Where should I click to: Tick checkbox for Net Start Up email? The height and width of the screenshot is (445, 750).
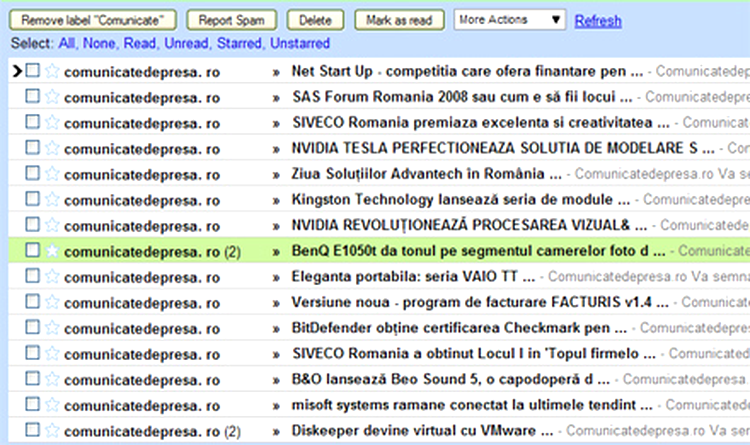pyautogui.click(x=33, y=70)
